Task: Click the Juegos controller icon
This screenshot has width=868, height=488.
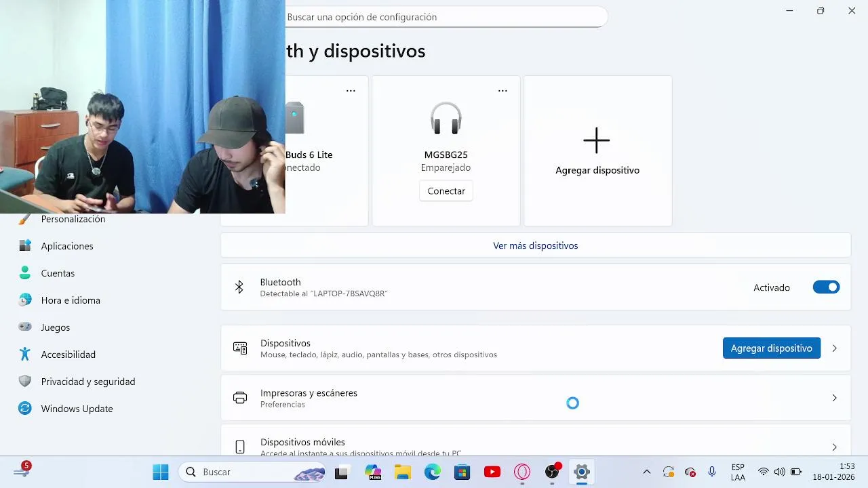Action: 25,327
